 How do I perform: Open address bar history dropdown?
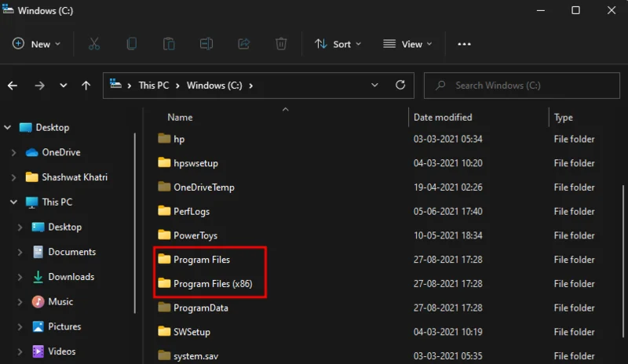click(374, 85)
